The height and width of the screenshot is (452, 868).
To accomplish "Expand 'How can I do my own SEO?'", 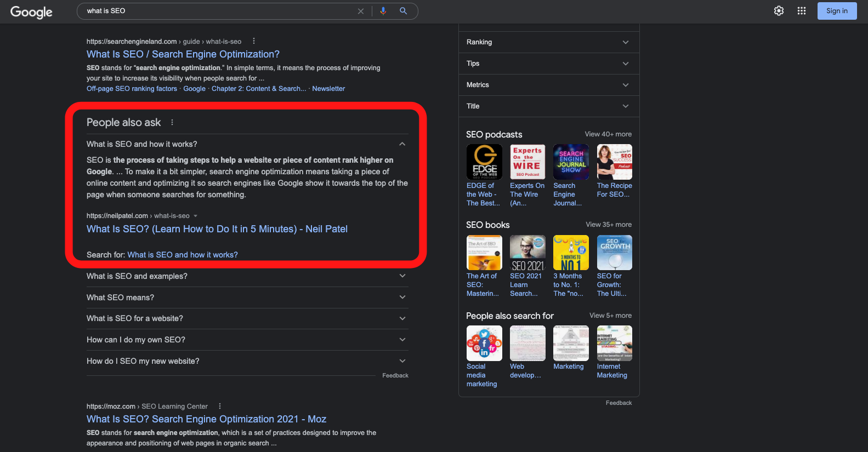I will pyautogui.click(x=247, y=340).
